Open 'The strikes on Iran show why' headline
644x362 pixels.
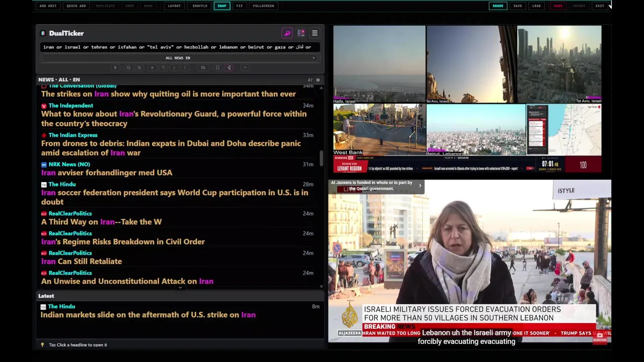click(169, 94)
